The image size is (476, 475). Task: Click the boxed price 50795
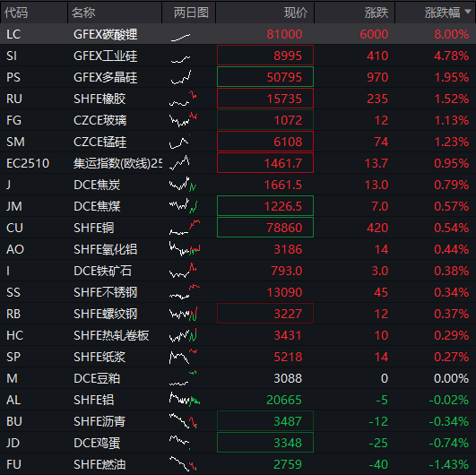pos(265,77)
